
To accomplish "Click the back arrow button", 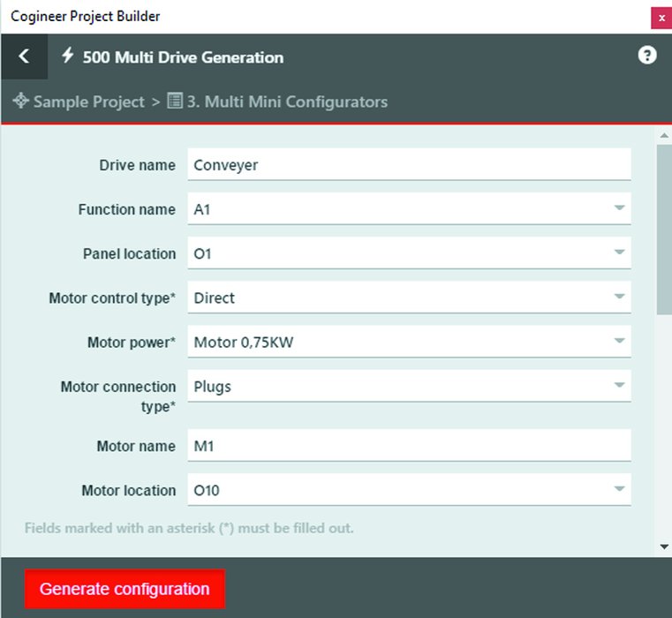I will coord(24,57).
